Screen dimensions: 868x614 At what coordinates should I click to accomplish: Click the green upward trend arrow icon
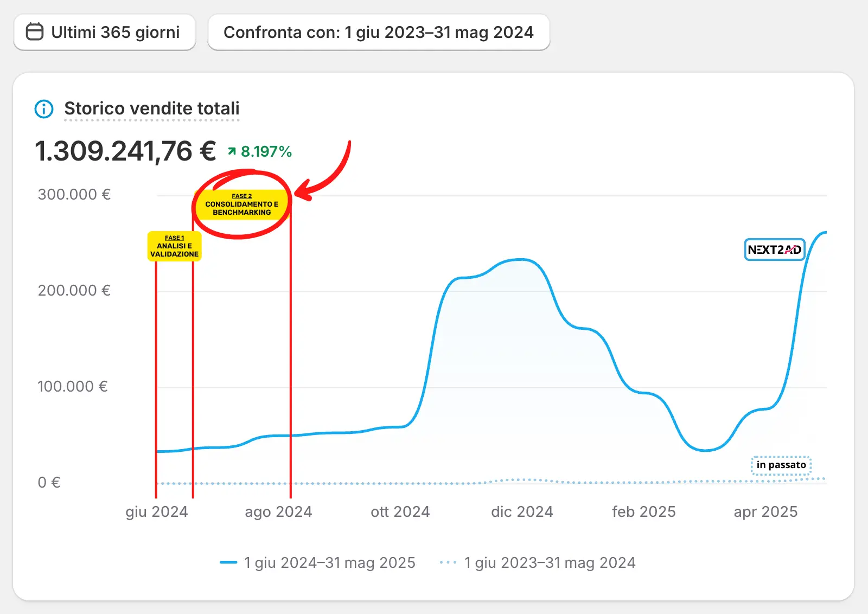click(232, 152)
